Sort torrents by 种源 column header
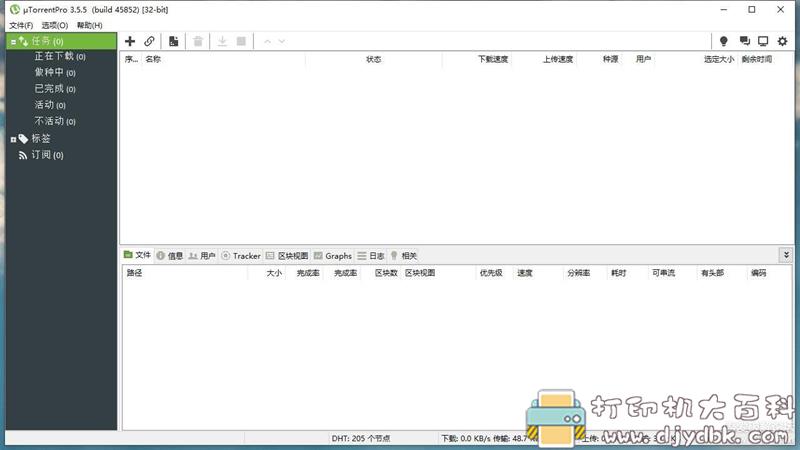The width and height of the screenshot is (800, 450). tap(610, 59)
